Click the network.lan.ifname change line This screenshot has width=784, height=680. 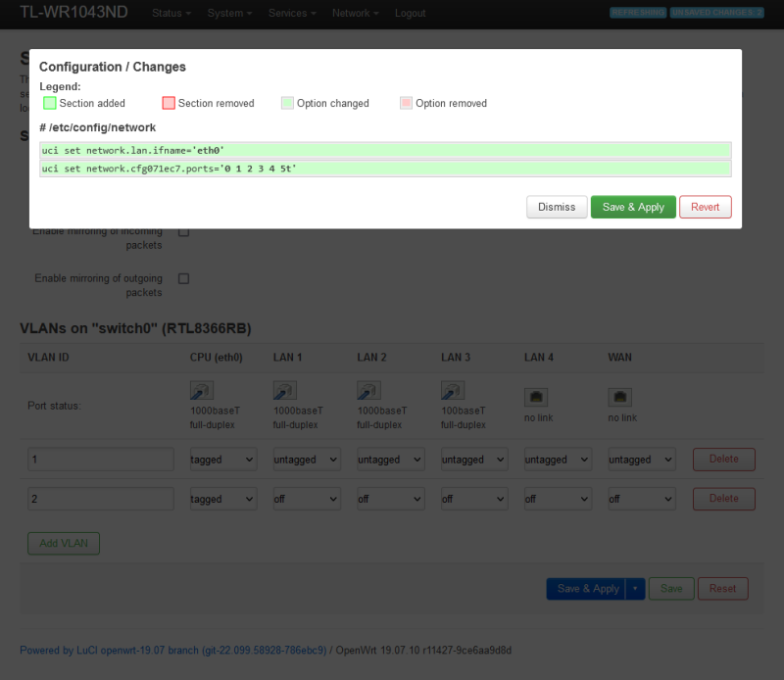tap(385, 151)
